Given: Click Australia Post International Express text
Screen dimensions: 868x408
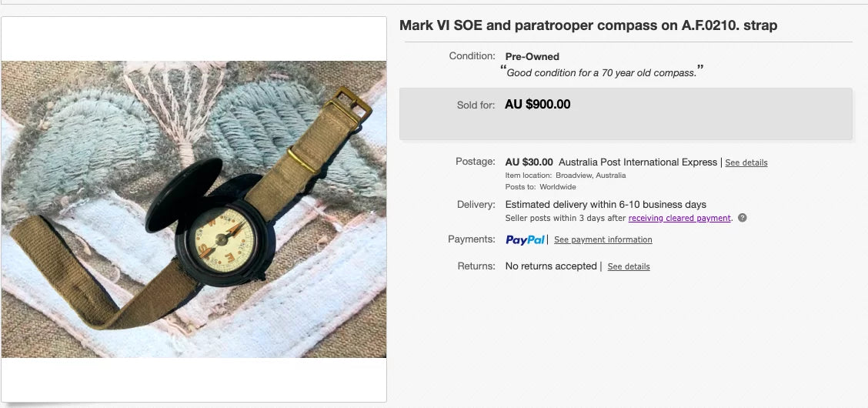Looking at the screenshot, I should click(x=637, y=162).
